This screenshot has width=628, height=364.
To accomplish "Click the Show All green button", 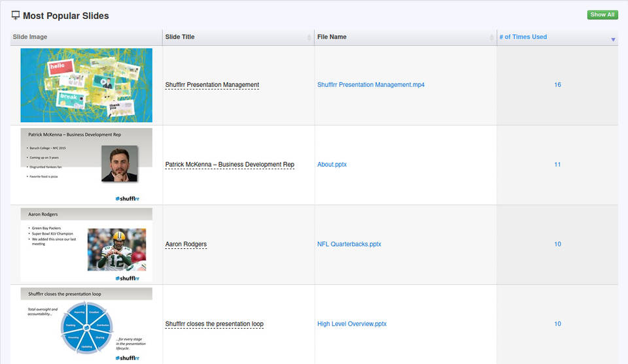I will (x=602, y=15).
